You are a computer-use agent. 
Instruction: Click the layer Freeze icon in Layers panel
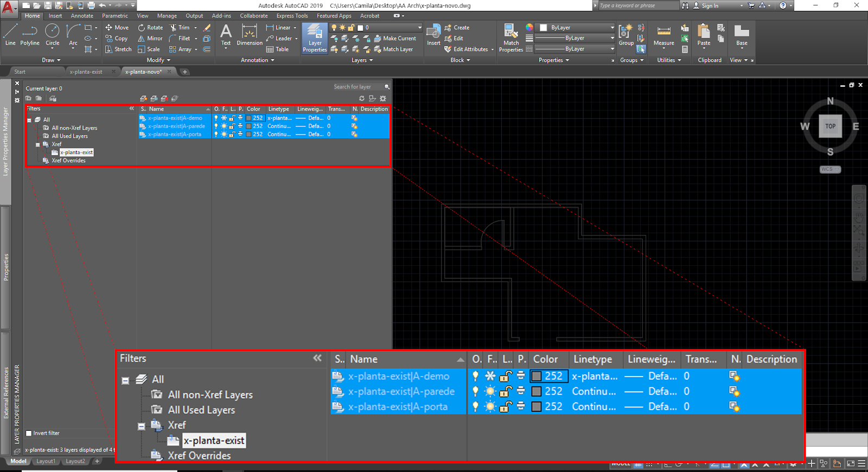coord(356,39)
